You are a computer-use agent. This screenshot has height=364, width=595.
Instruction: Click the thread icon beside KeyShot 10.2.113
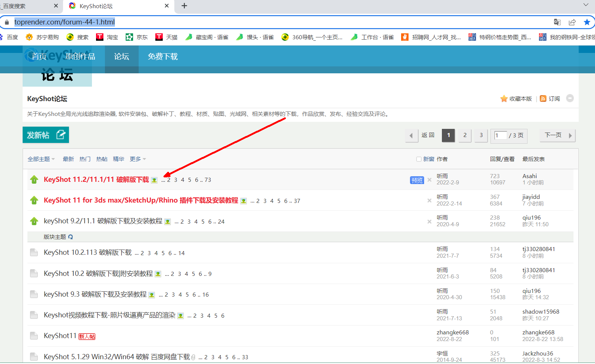(34, 253)
